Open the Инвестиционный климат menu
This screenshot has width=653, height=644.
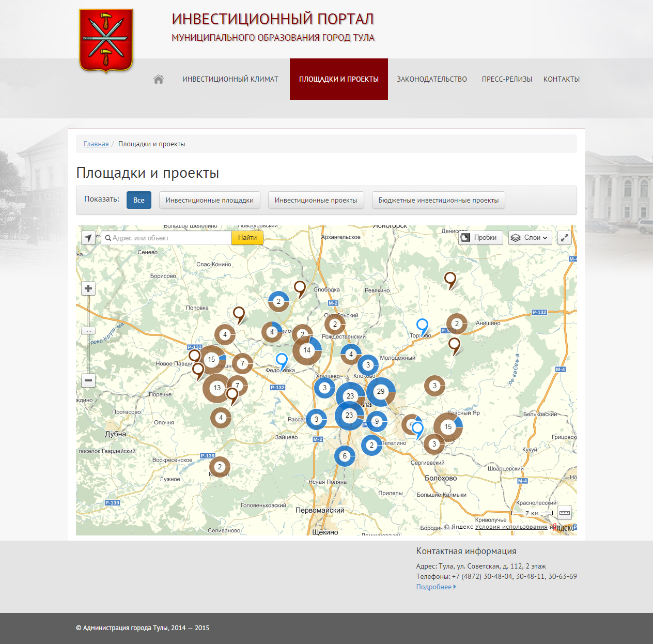pos(230,79)
